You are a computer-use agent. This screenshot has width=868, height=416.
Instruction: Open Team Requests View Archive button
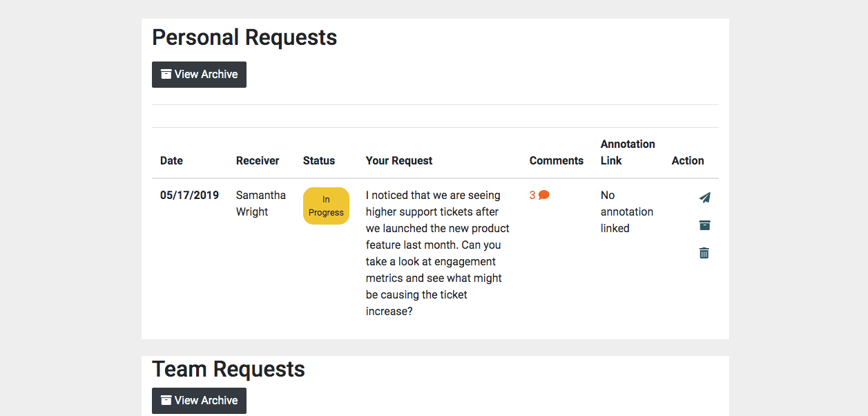coord(199,401)
